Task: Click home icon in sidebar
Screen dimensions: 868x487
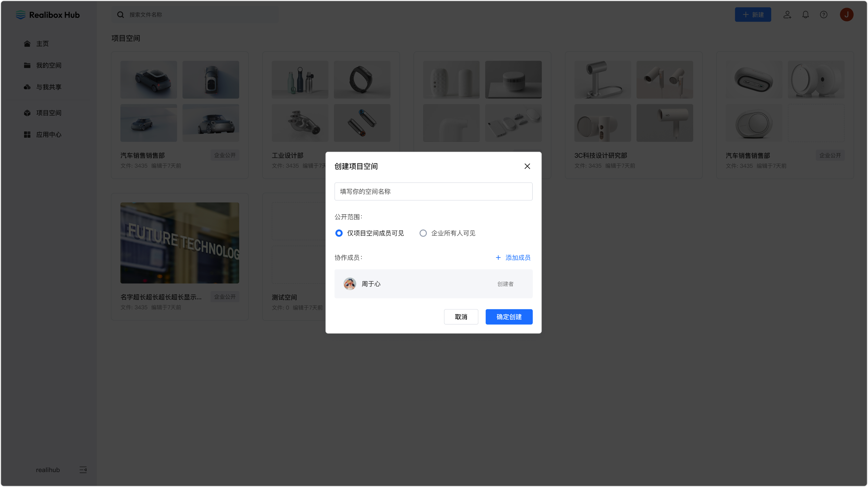Action: pos(27,44)
